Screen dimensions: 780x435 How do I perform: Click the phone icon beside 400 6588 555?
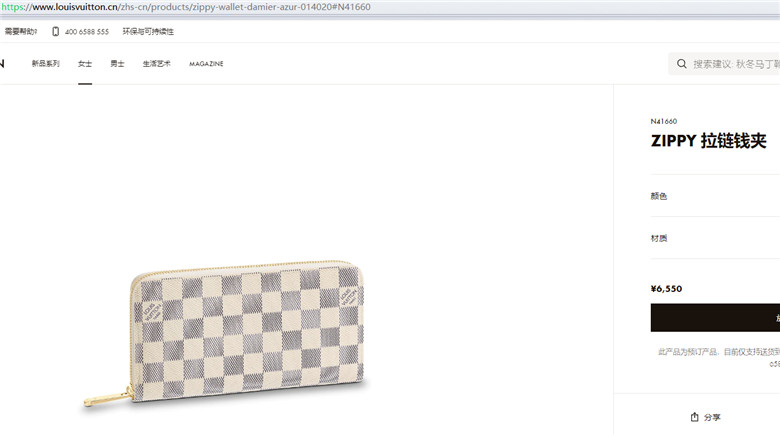click(x=55, y=31)
